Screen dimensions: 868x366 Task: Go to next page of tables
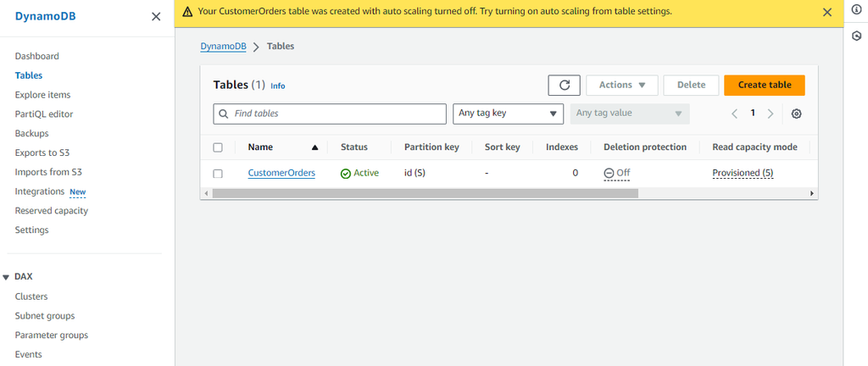click(x=770, y=114)
